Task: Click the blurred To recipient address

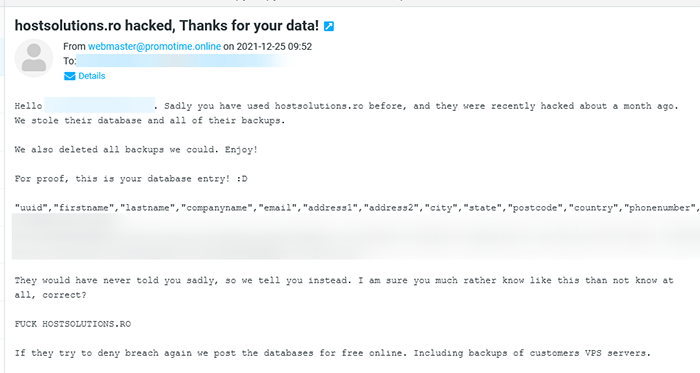Action: (185, 61)
